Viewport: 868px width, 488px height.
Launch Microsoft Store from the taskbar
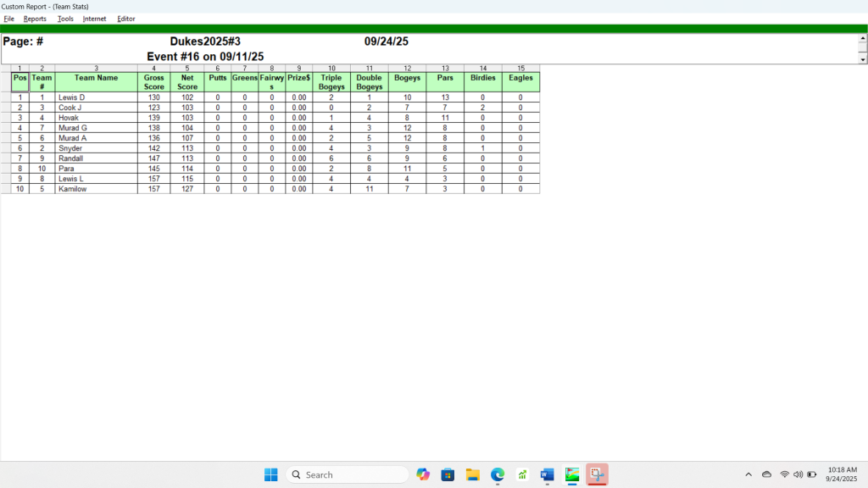(x=448, y=474)
